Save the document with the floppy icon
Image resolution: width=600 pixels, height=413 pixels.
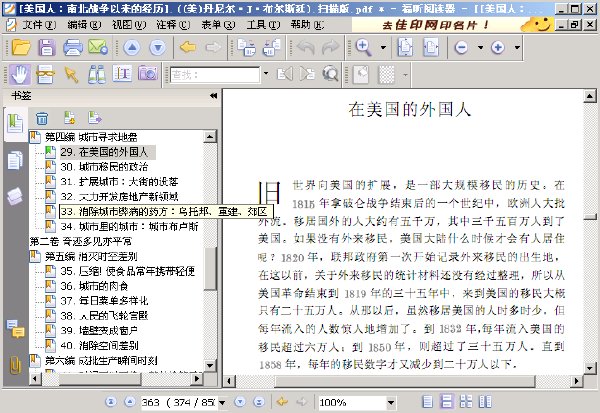[46, 47]
